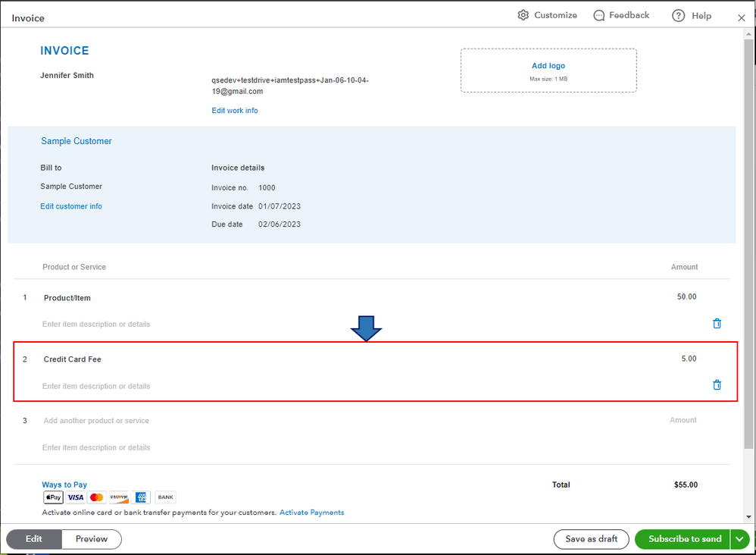This screenshot has height=555, width=756.
Task: Click the 5.00 amount value
Action: [x=689, y=359]
